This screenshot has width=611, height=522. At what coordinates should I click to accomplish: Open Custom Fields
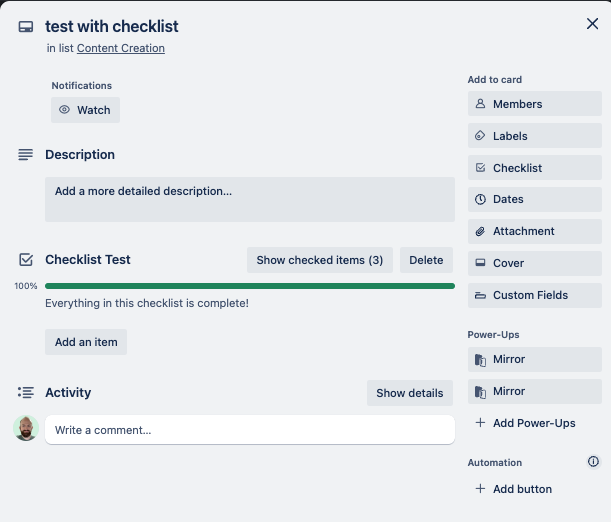coord(535,295)
